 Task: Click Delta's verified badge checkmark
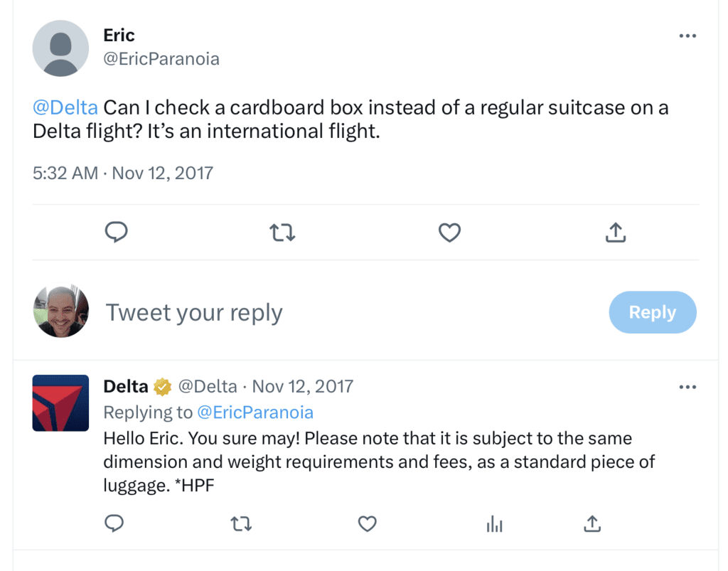162,386
